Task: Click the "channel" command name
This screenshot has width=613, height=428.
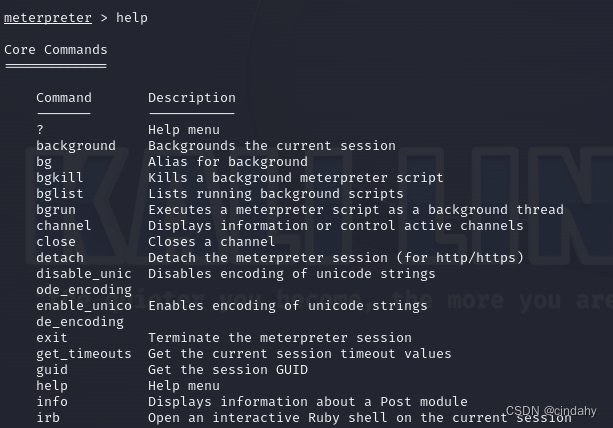Action: coord(64,225)
